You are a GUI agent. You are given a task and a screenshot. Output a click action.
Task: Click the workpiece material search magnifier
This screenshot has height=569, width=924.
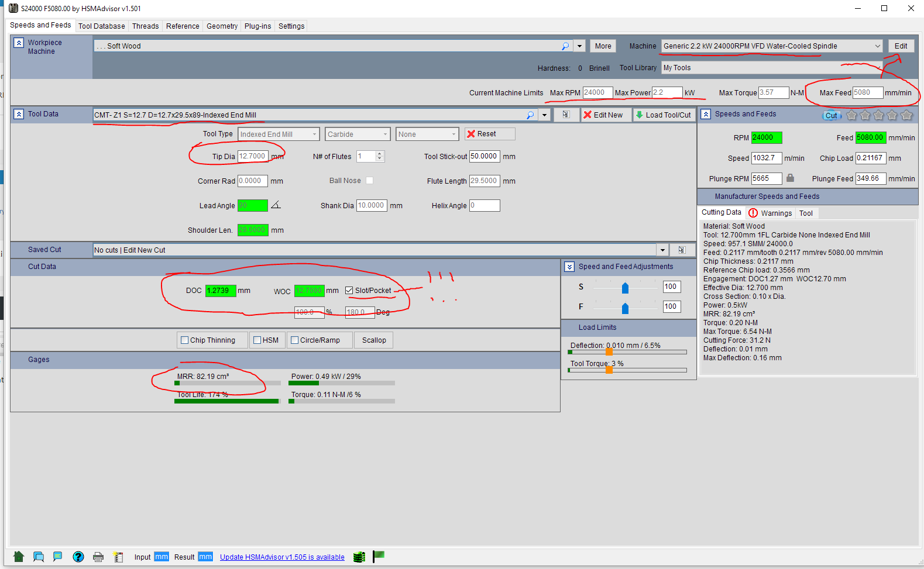(x=565, y=46)
